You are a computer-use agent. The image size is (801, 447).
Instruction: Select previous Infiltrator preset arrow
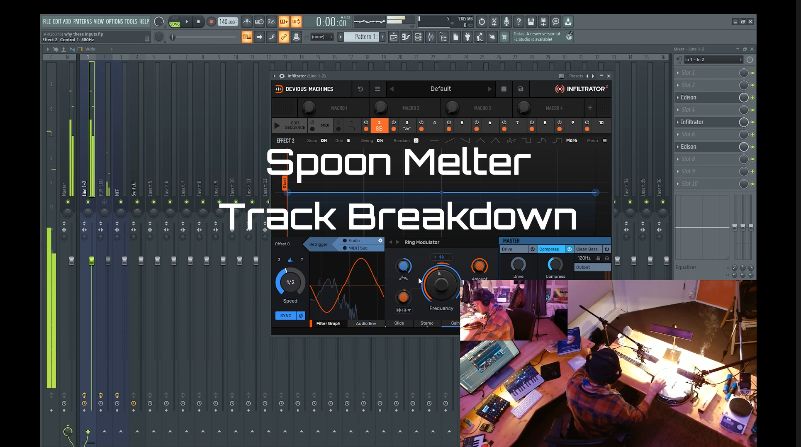[392, 89]
